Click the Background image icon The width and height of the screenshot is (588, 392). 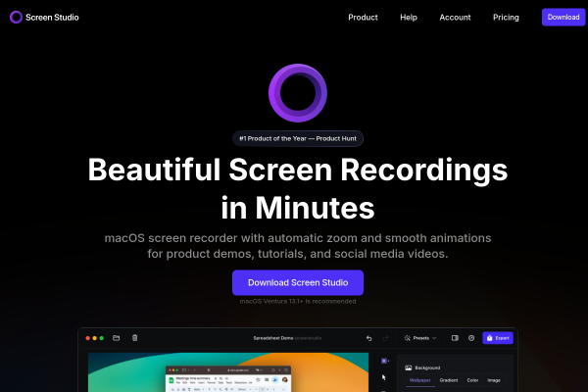point(409,367)
